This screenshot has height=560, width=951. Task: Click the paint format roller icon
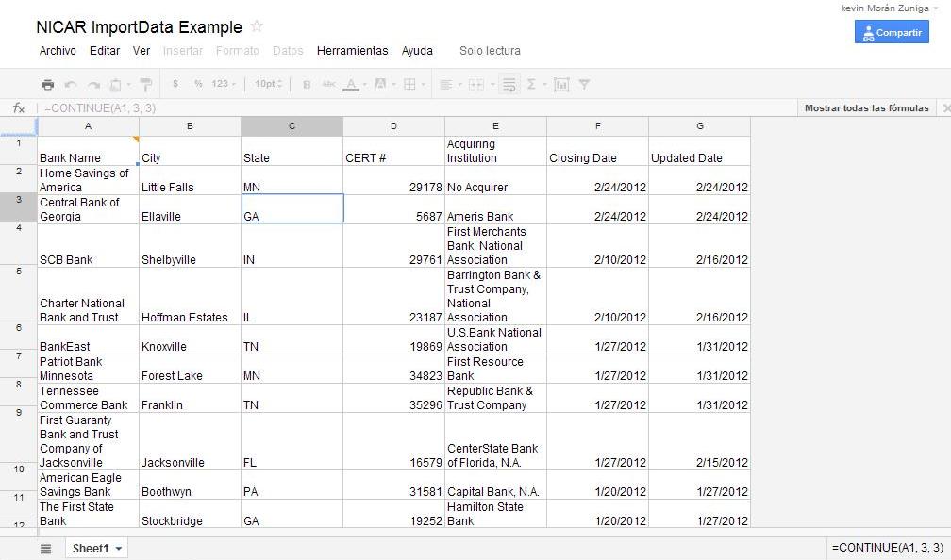pos(145,84)
